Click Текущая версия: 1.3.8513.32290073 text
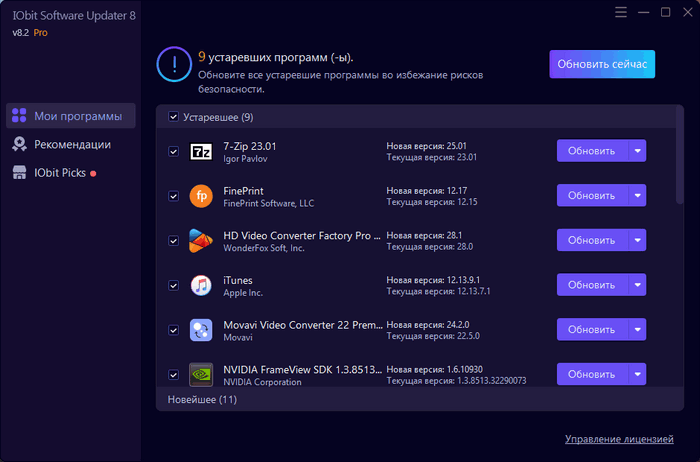This screenshot has height=462, width=700. click(x=456, y=381)
